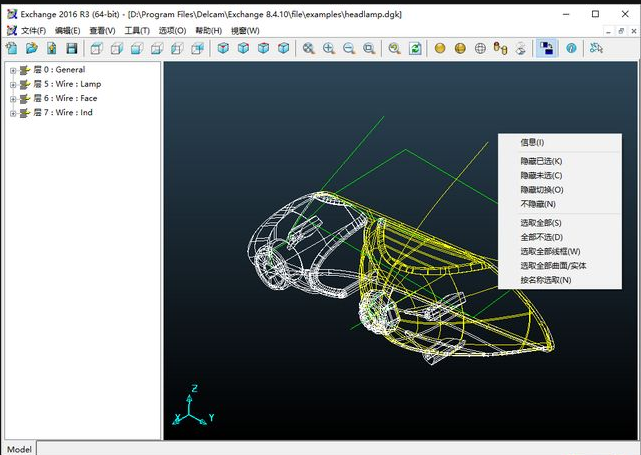This screenshot has width=641, height=455.
Task: Choose 选取全部(S) in the context menu
Action: [541, 223]
